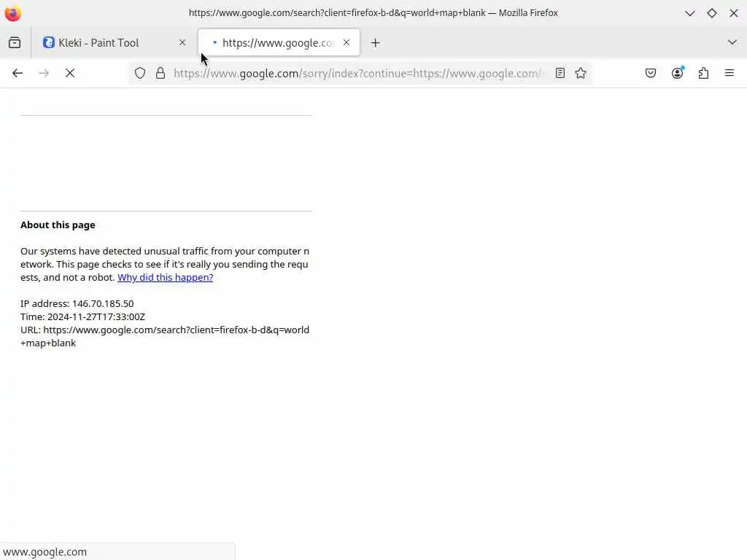Open the 'Why did this happen?' link
The image size is (747, 560).
pyautogui.click(x=166, y=277)
